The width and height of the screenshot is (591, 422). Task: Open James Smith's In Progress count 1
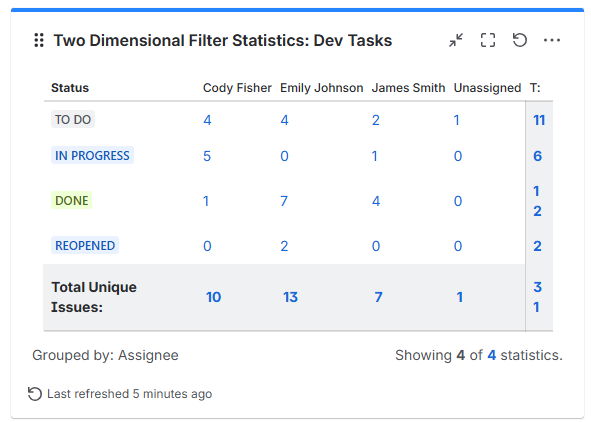tap(375, 156)
